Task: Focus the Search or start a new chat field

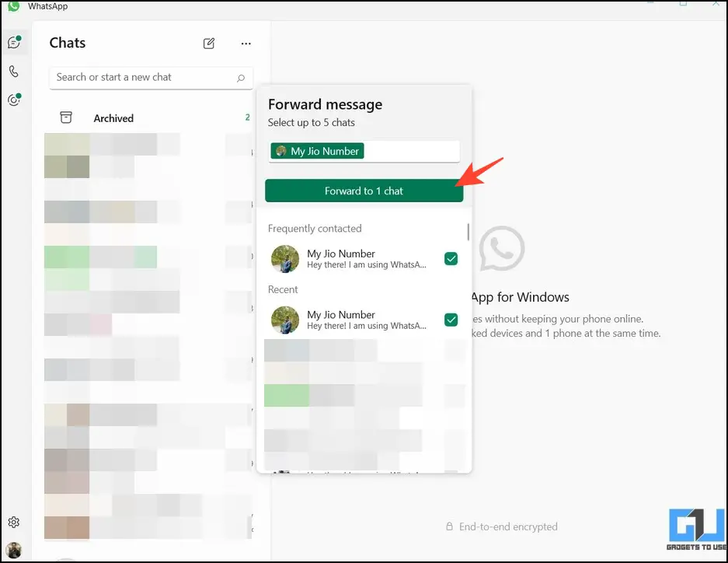Action: [151, 78]
